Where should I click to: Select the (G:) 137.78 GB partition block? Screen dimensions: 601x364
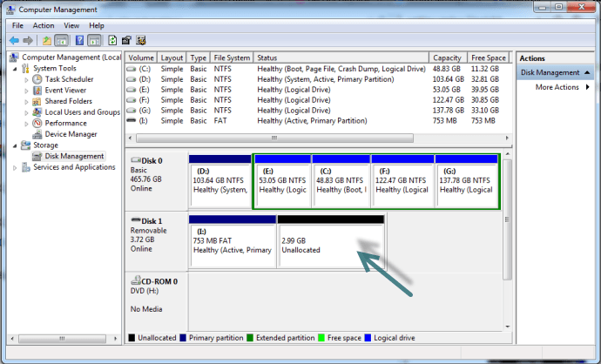pos(467,181)
